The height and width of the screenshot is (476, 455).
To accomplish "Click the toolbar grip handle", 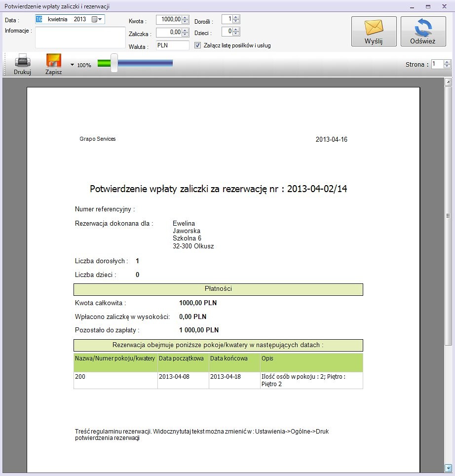I will (4, 64).
